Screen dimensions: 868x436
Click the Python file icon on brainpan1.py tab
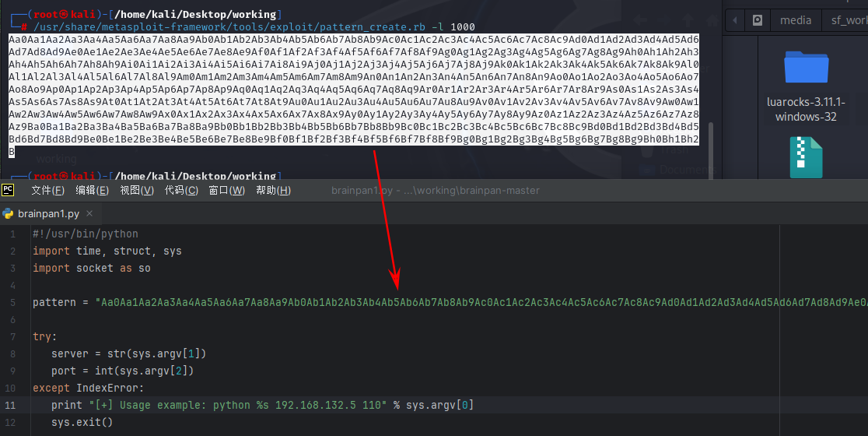pos(8,213)
